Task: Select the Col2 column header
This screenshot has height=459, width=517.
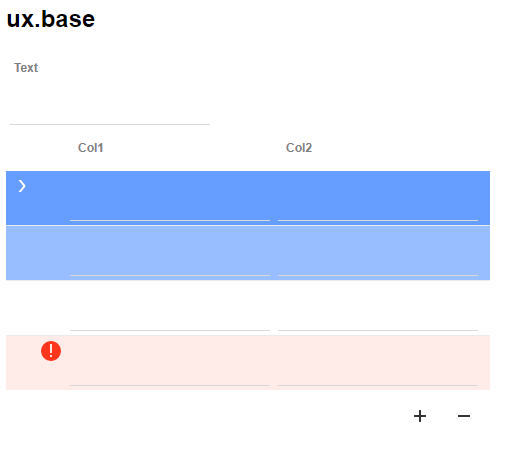Action: [299, 148]
